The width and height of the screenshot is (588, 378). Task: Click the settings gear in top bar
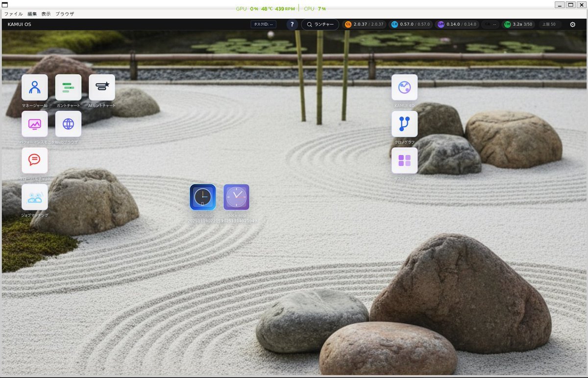572,25
